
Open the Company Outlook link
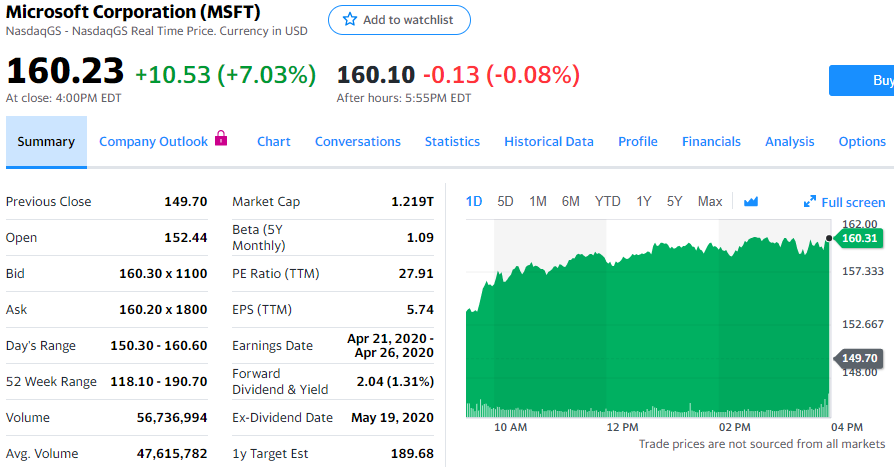tap(153, 142)
